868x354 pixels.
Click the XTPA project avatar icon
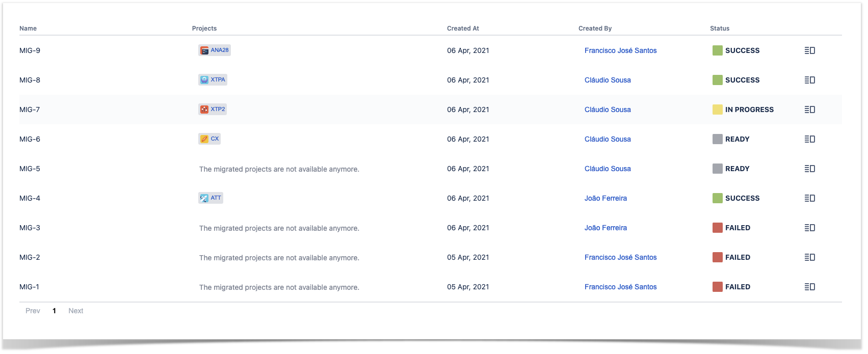[204, 80]
